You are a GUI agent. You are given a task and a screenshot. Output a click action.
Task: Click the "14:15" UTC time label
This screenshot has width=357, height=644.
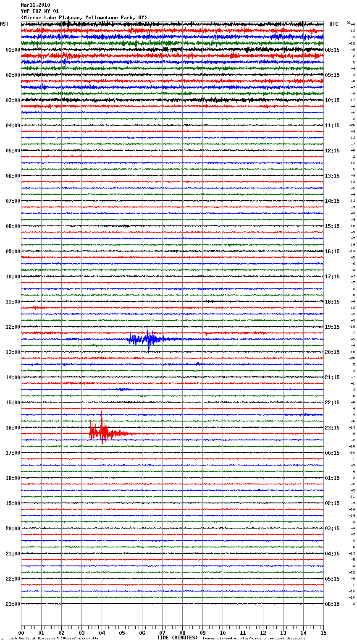332,201
